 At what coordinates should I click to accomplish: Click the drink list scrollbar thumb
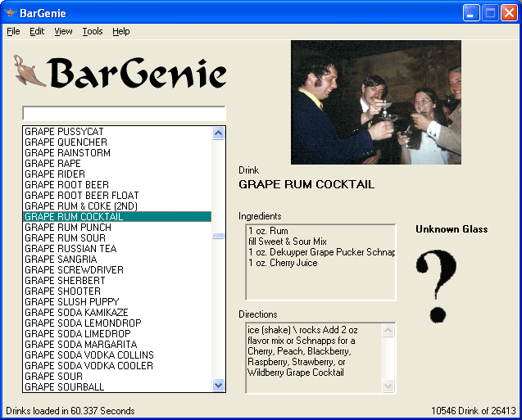[218, 236]
